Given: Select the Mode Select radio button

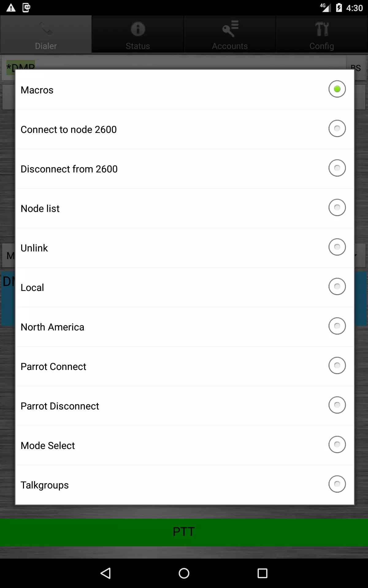Looking at the screenshot, I should click(x=337, y=445).
